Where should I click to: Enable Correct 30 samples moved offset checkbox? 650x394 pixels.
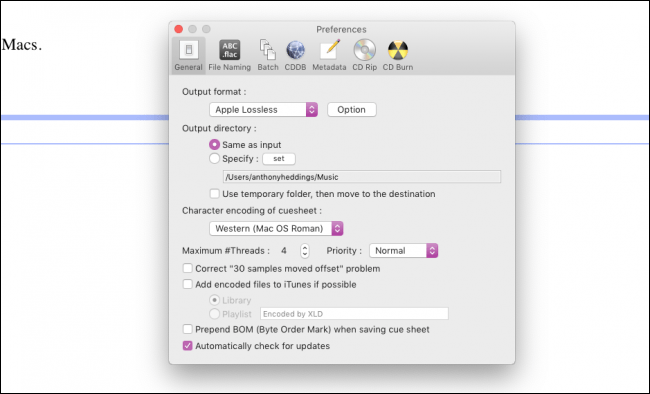(188, 268)
